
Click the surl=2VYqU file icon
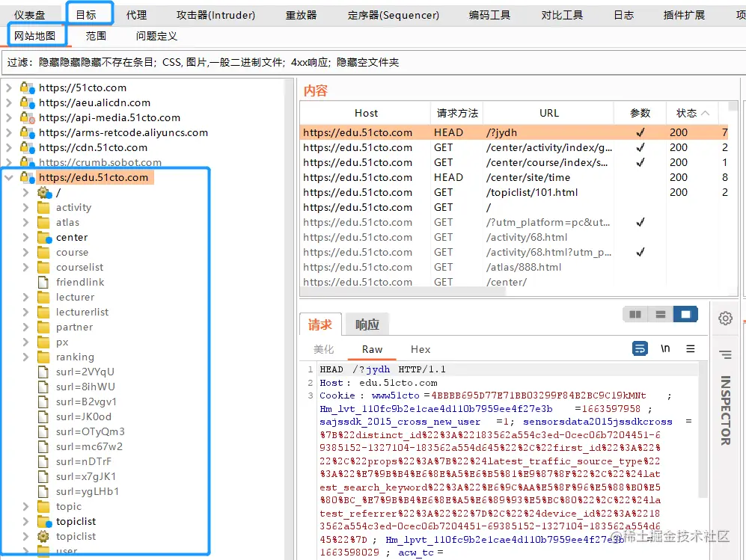click(43, 372)
